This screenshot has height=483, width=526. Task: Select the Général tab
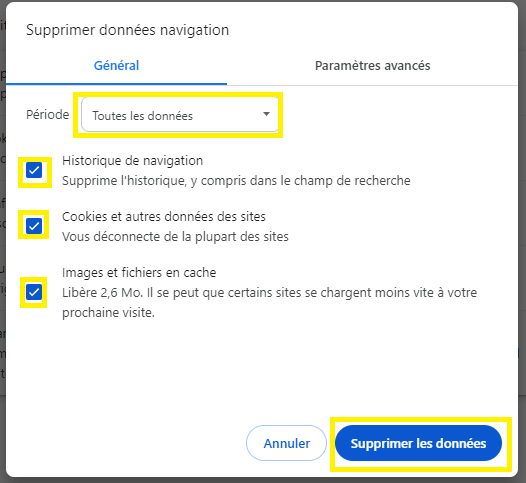click(x=116, y=66)
